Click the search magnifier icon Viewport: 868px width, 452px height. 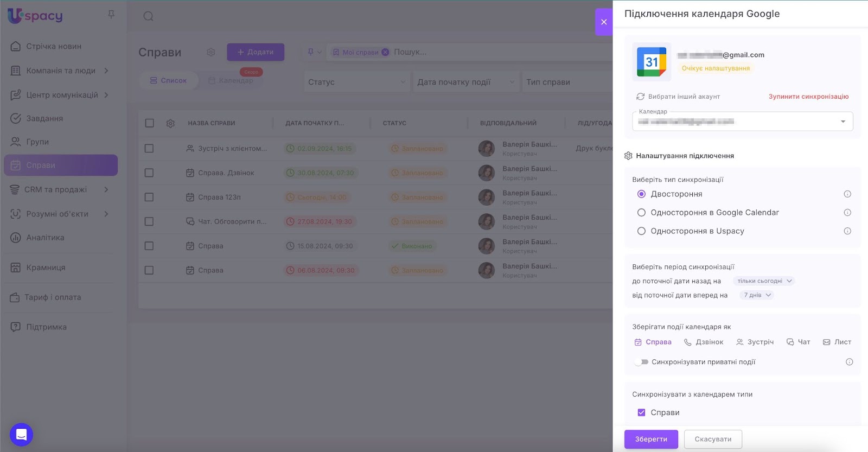click(148, 16)
